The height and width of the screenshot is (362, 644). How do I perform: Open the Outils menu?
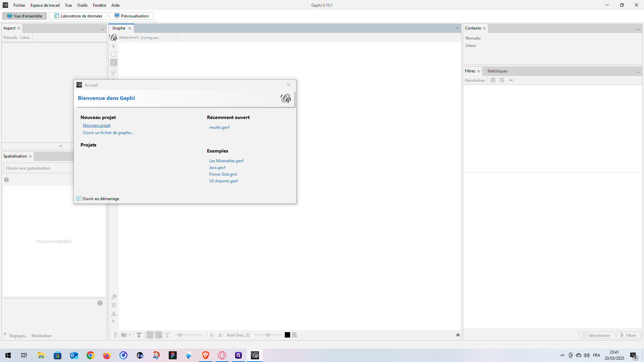pos(82,5)
